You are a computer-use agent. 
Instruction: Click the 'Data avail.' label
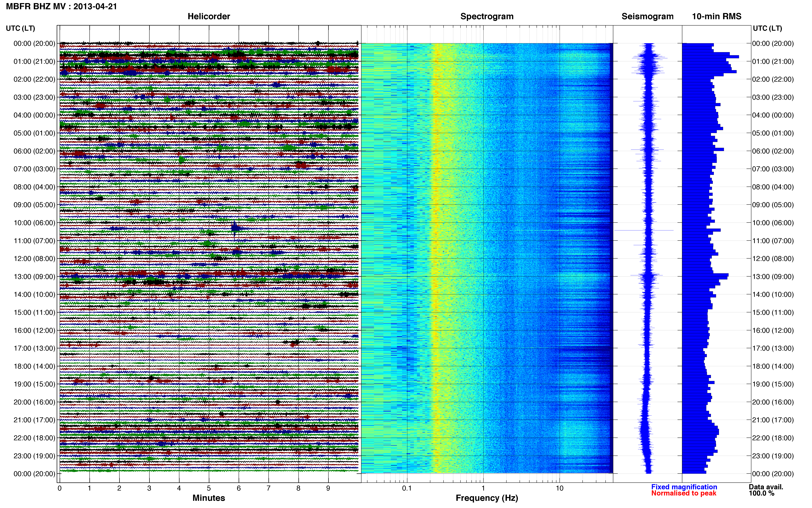click(x=766, y=487)
